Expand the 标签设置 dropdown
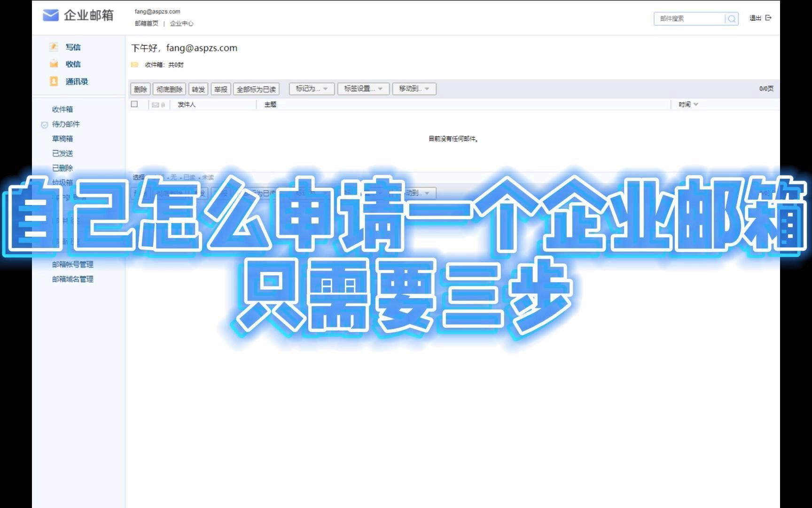 click(363, 89)
